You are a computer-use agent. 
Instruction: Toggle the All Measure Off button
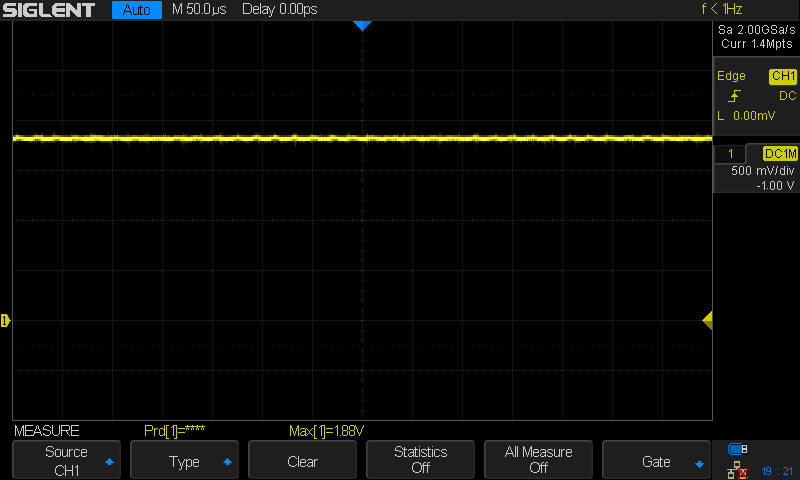(538, 460)
